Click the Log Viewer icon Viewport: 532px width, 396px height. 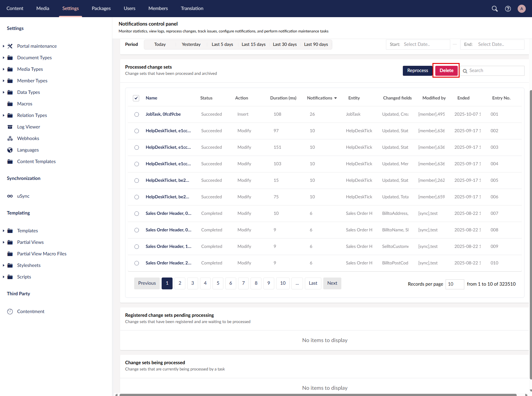tap(10, 127)
